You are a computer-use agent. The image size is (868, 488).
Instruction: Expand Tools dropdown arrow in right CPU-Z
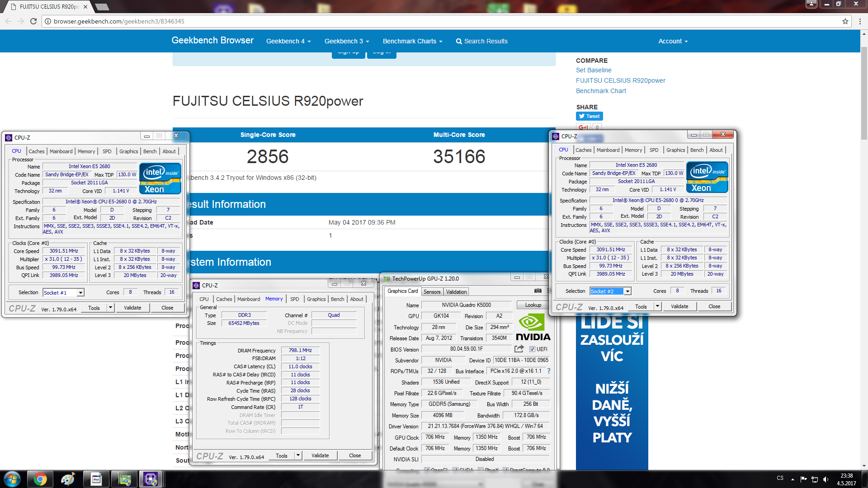pos(657,306)
